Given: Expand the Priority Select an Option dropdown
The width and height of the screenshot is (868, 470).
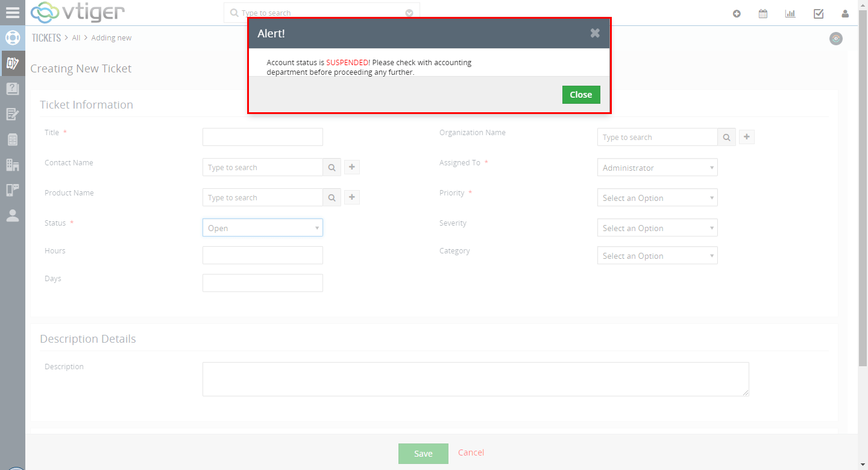Looking at the screenshot, I should click(657, 197).
